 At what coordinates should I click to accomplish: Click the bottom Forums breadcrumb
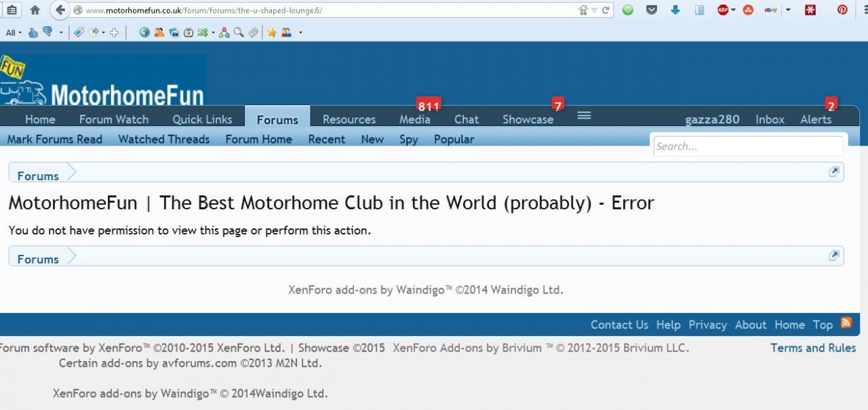[x=38, y=259]
